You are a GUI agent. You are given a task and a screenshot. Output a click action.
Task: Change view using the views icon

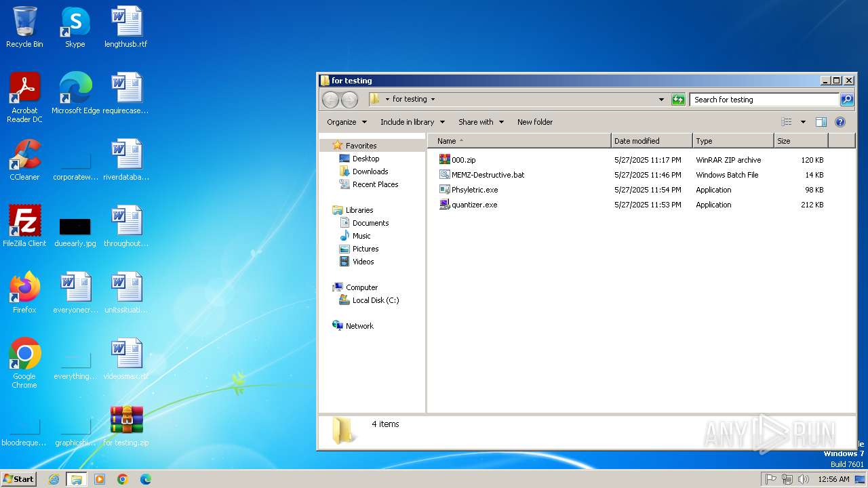click(787, 122)
